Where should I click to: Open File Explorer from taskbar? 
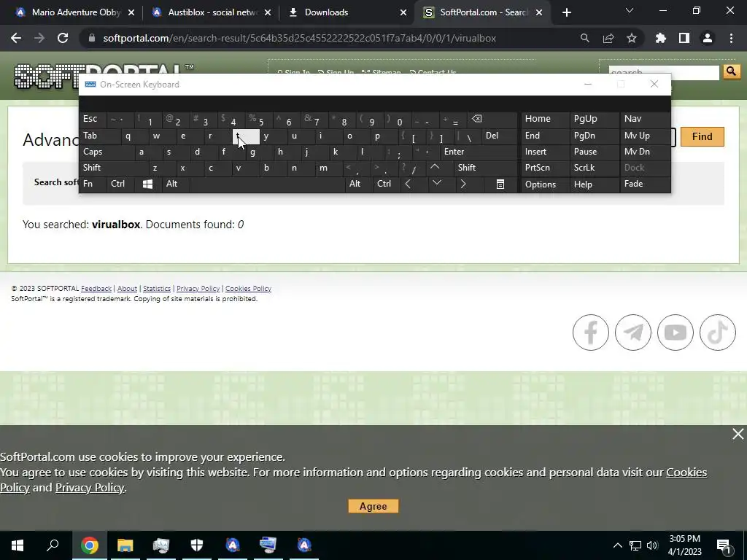coord(125,545)
